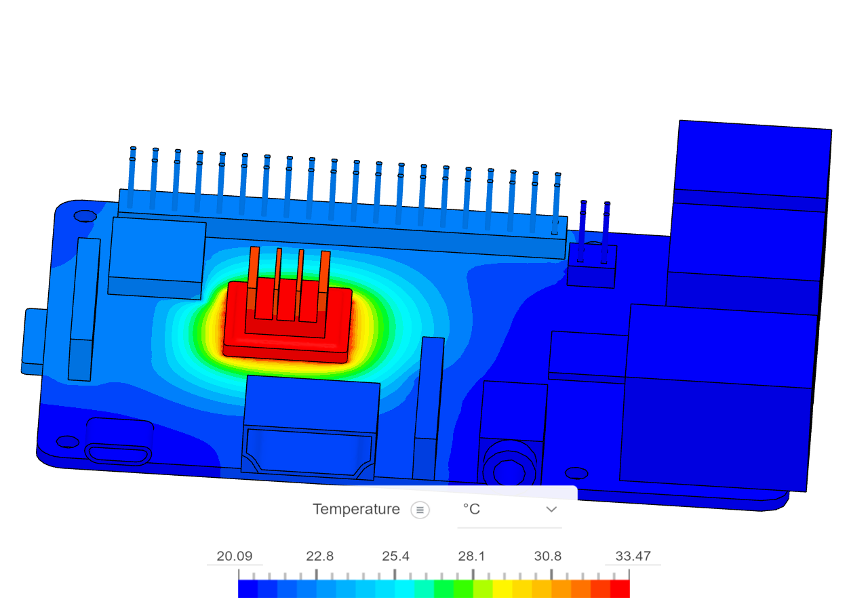Edit the minimum legend value 20.09

(x=235, y=556)
